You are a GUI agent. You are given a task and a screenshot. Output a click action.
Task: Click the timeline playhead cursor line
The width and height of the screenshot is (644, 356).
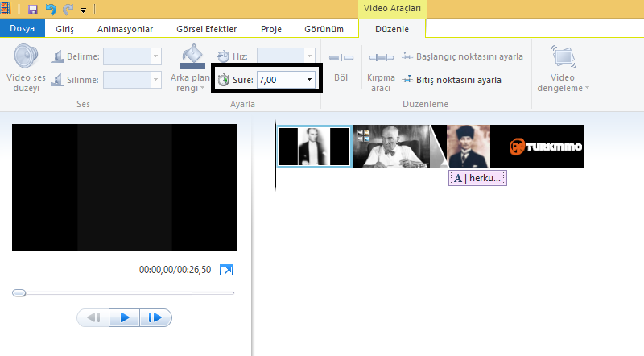275,155
